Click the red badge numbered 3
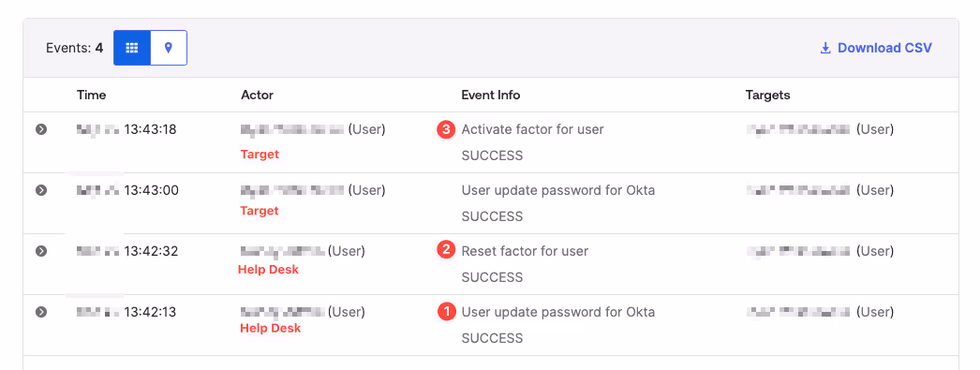980x370 pixels. coord(446,129)
